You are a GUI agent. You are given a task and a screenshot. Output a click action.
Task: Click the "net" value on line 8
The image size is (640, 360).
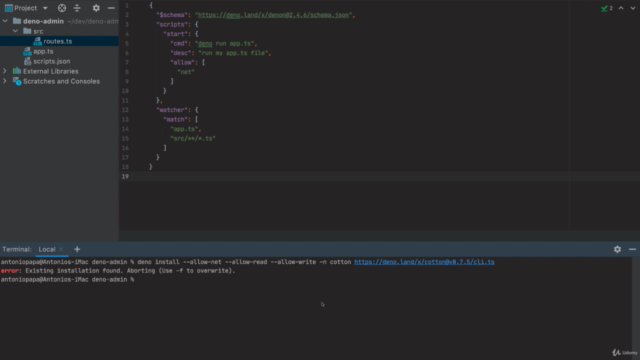coord(186,72)
